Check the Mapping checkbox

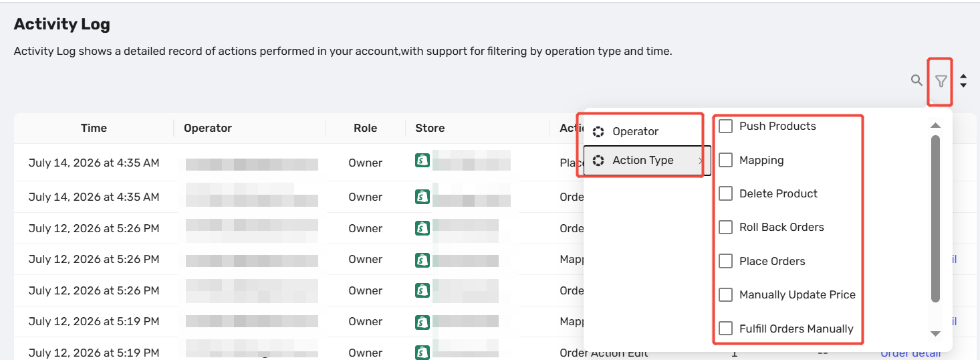coord(725,160)
